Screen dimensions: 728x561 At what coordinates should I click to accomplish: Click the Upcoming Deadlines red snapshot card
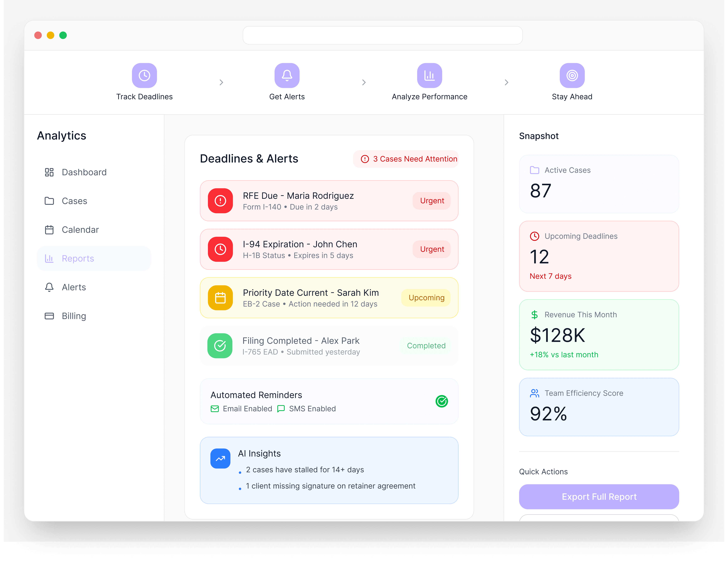(x=599, y=256)
